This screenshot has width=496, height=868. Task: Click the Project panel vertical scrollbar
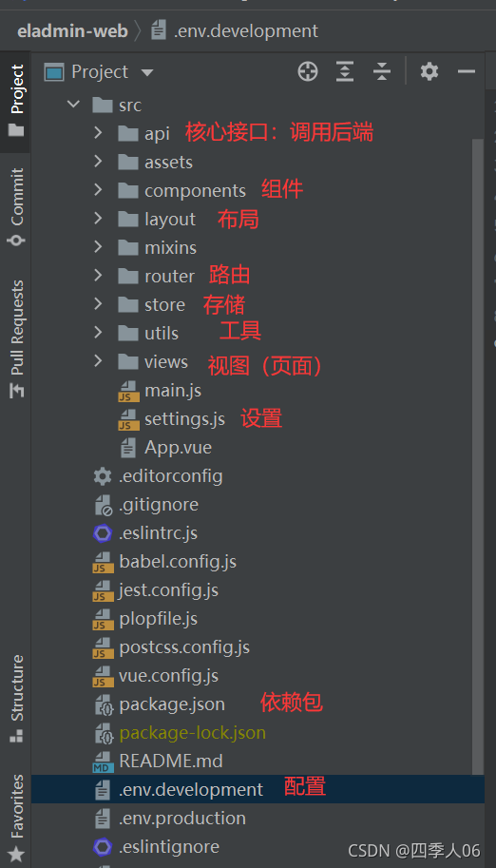pyautogui.click(x=478, y=456)
